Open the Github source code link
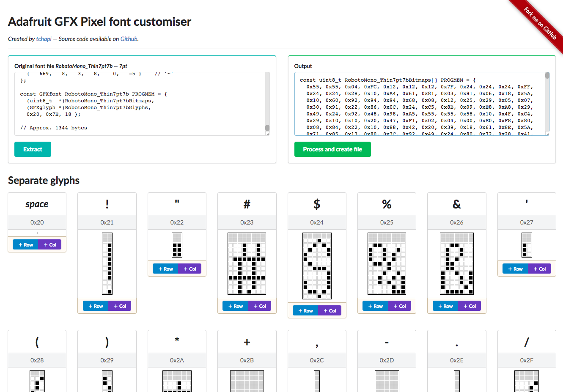 tap(129, 39)
